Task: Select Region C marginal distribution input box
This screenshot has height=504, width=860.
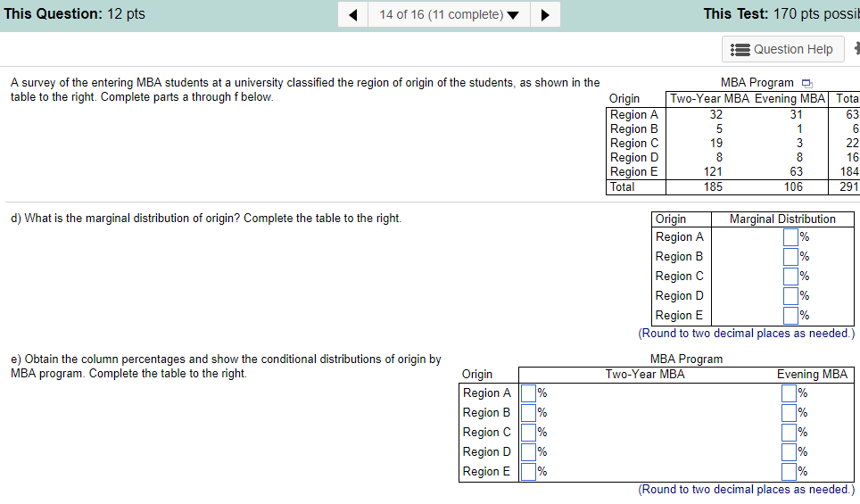Action: click(790, 277)
